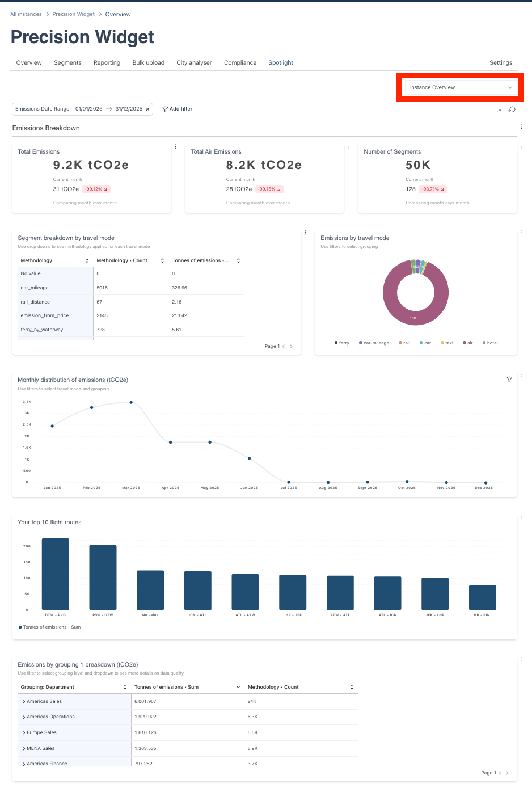The height and width of the screenshot is (792, 532).
Task: Open the Total Emissions card options menu
Action: [175, 147]
